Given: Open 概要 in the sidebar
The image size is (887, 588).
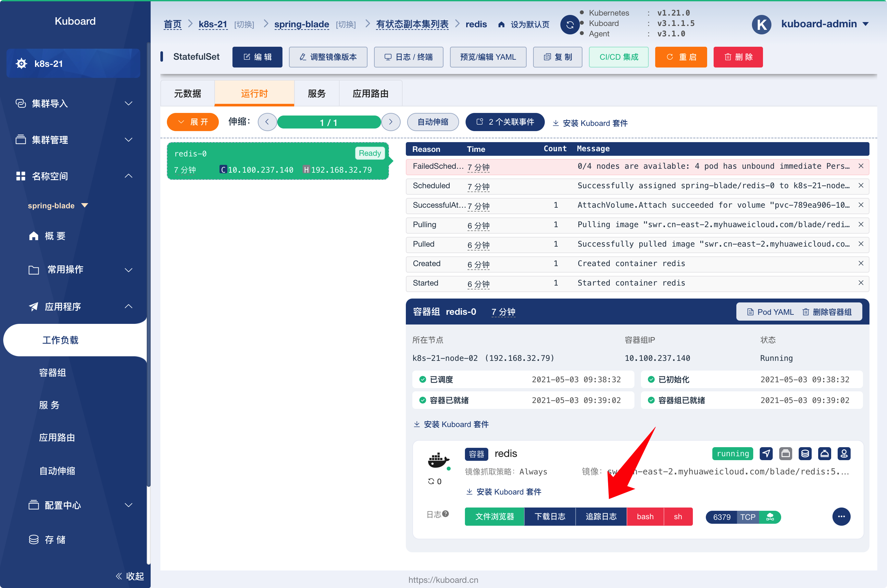Looking at the screenshot, I should pyautogui.click(x=55, y=236).
